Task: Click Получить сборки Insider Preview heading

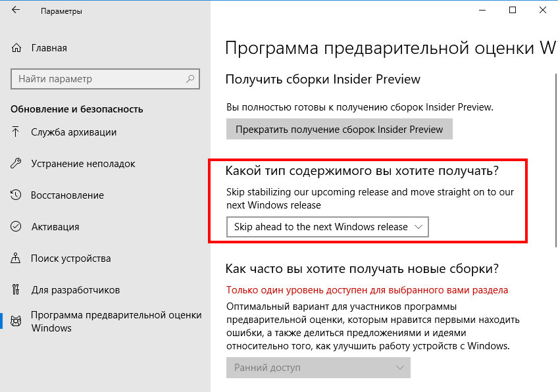Action: 323,79
